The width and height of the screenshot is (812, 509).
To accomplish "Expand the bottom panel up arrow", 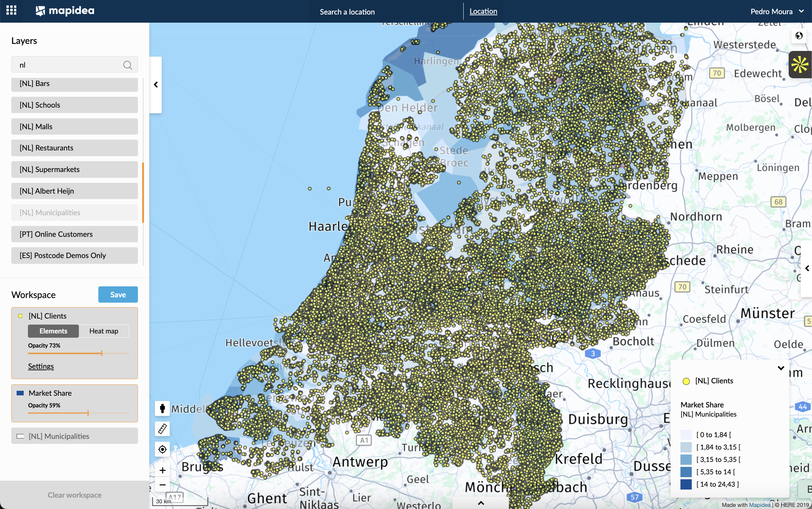I will 481,503.
